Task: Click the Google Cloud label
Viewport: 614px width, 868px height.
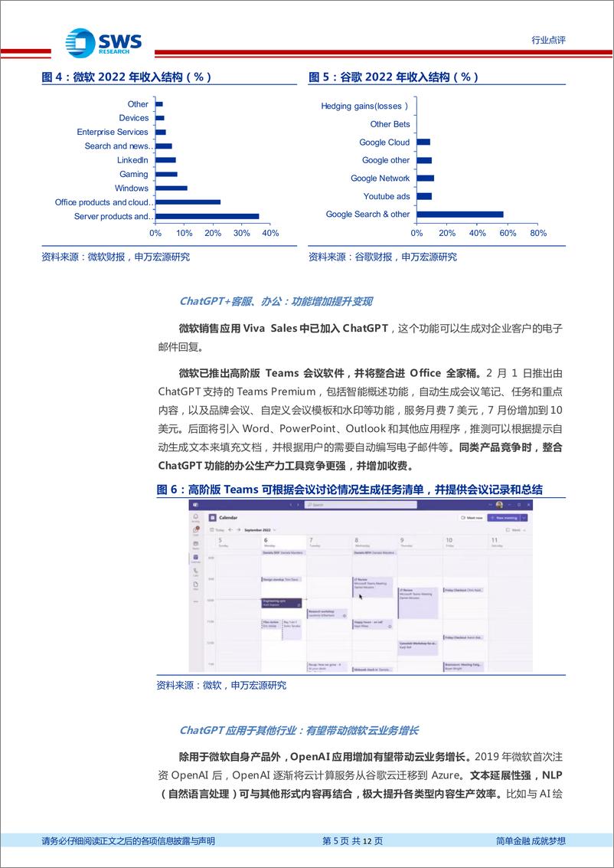Action: click(x=384, y=142)
